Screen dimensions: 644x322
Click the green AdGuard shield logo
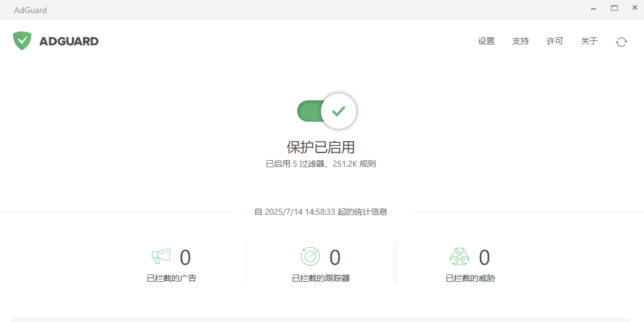pos(22,41)
